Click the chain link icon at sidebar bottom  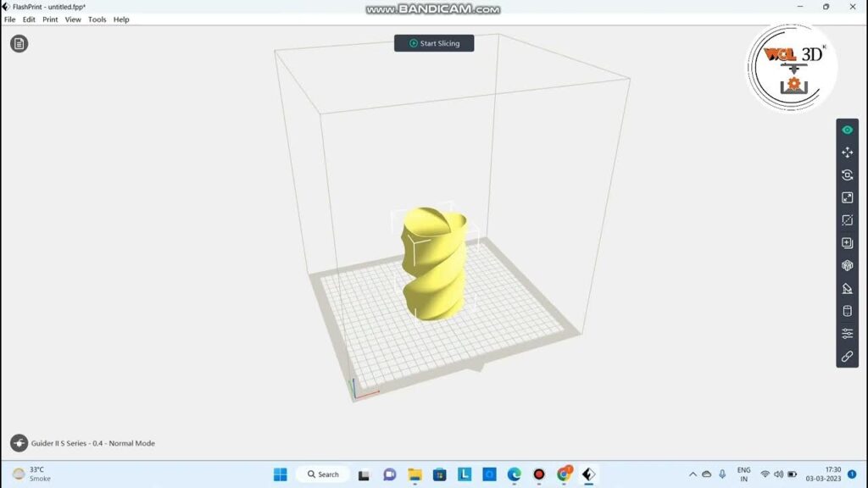[847, 357]
